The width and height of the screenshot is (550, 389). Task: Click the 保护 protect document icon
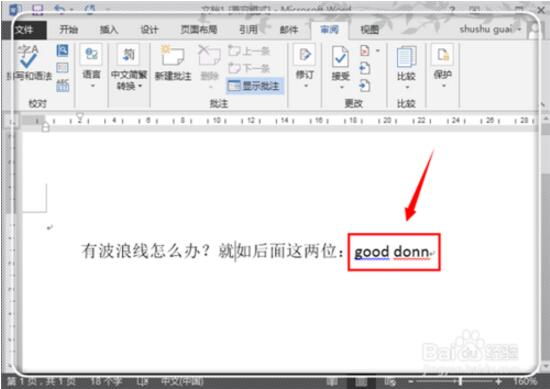[x=443, y=55]
